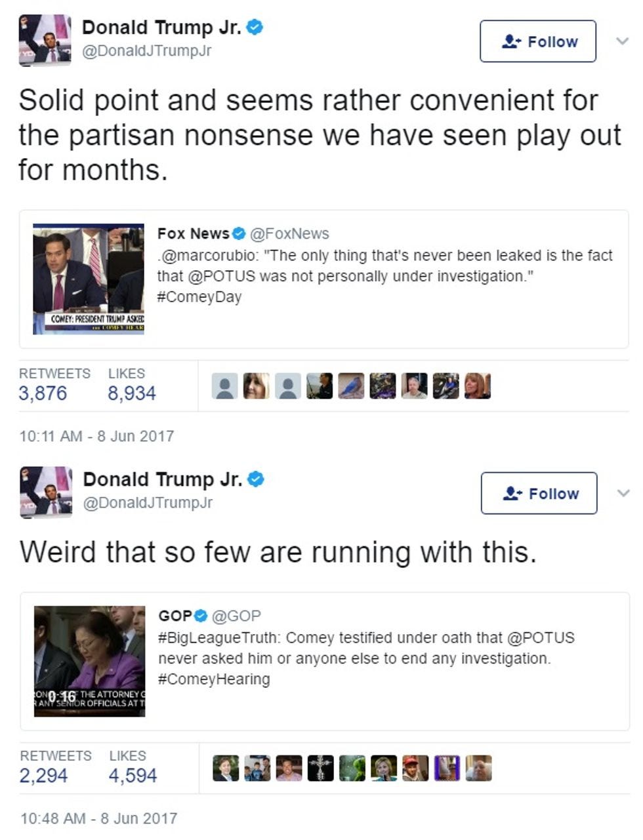Click the Follow button on the first tweet
643x840 pixels.
tap(537, 41)
